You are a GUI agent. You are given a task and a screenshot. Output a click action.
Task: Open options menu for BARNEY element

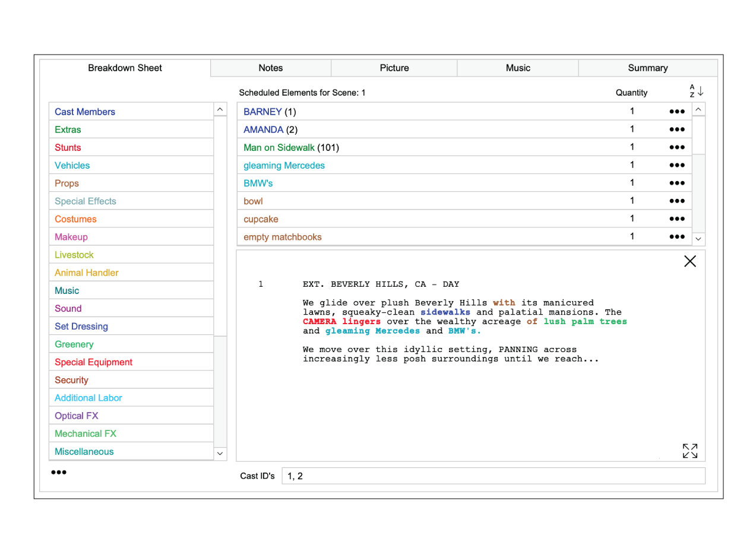point(676,111)
